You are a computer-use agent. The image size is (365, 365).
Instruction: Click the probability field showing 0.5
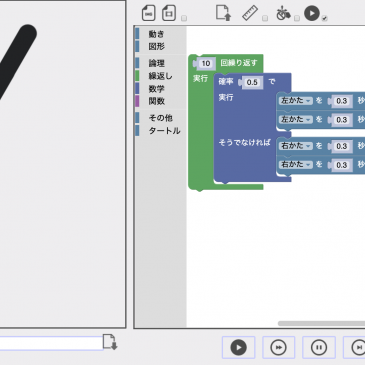252,82
